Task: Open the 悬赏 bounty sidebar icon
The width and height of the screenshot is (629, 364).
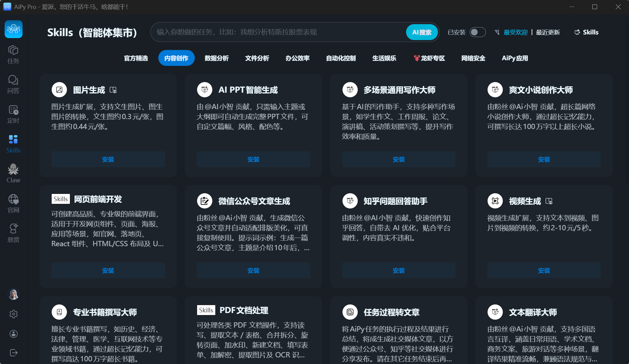Action: [13, 233]
